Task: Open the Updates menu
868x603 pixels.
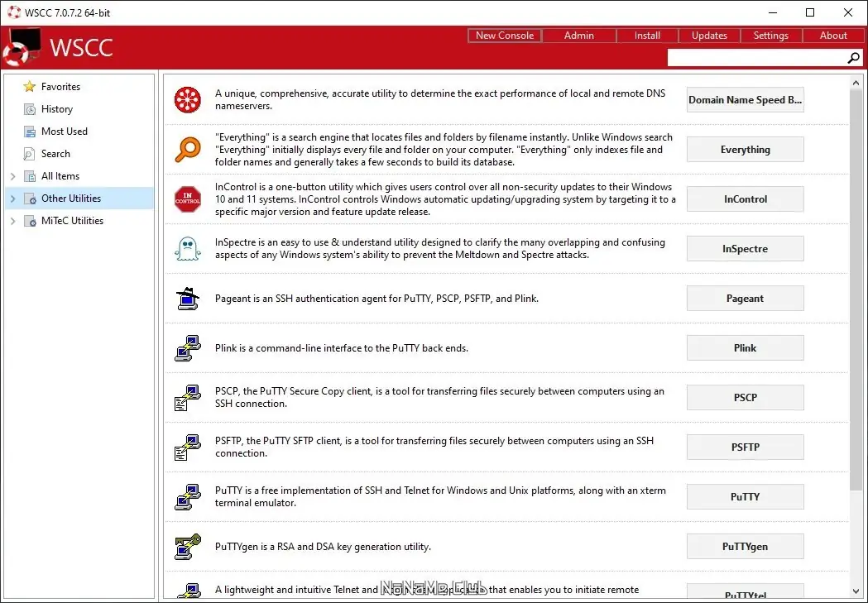Action: click(x=709, y=36)
